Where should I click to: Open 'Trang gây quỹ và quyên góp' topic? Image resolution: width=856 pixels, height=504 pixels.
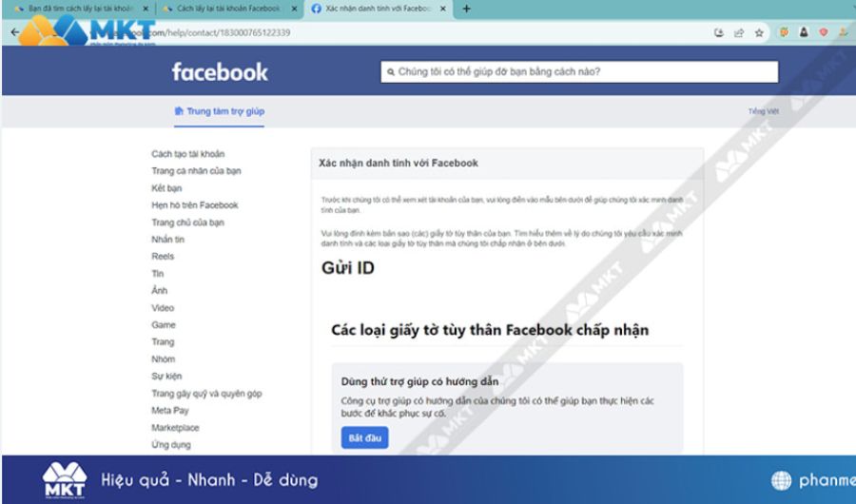click(206, 393)
